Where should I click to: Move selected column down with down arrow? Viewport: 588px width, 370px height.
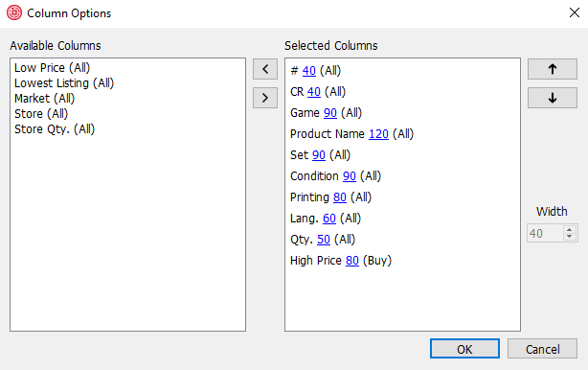(553, 98)
